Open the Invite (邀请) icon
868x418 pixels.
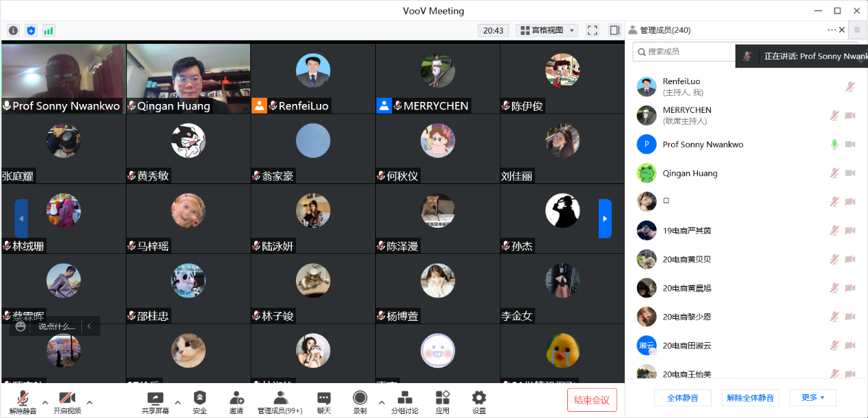click(x=236, y=402)
